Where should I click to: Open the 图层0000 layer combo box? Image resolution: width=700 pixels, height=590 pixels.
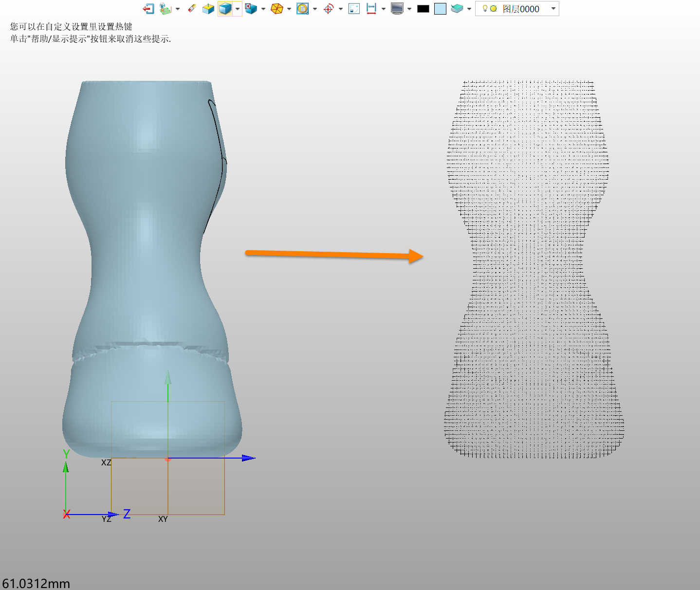(517, 9)
